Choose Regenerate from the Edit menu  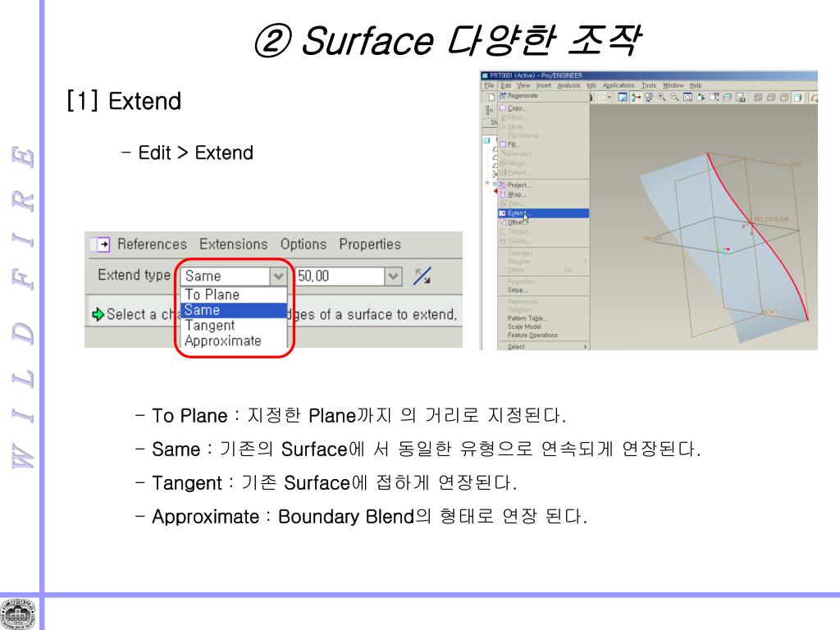point(544,96)
